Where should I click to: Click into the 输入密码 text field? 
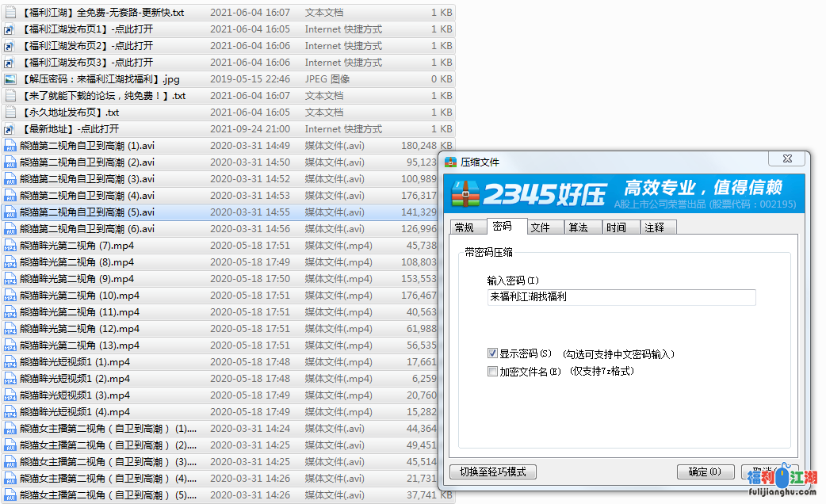pyautogui.click(x=621, y=297)
